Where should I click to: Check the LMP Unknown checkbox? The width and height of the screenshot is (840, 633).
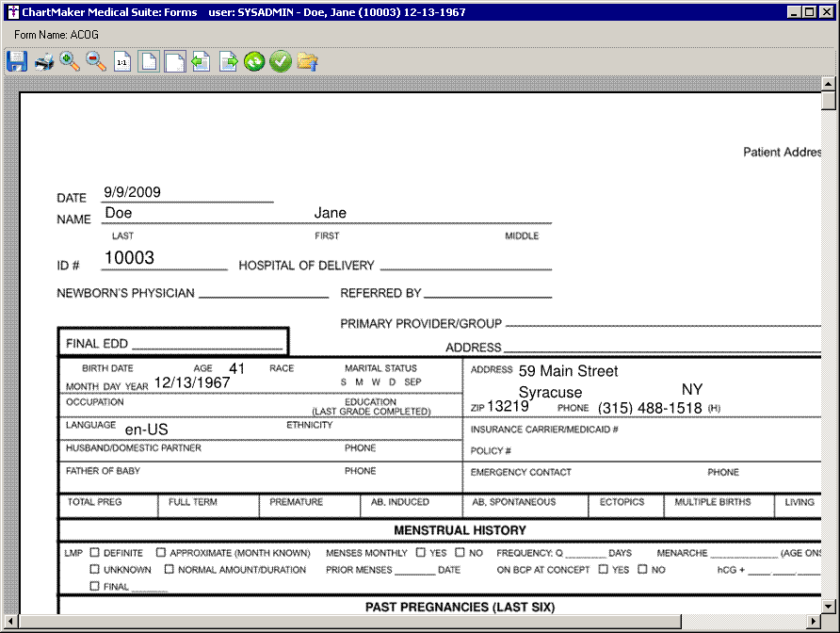click(94, 569)
